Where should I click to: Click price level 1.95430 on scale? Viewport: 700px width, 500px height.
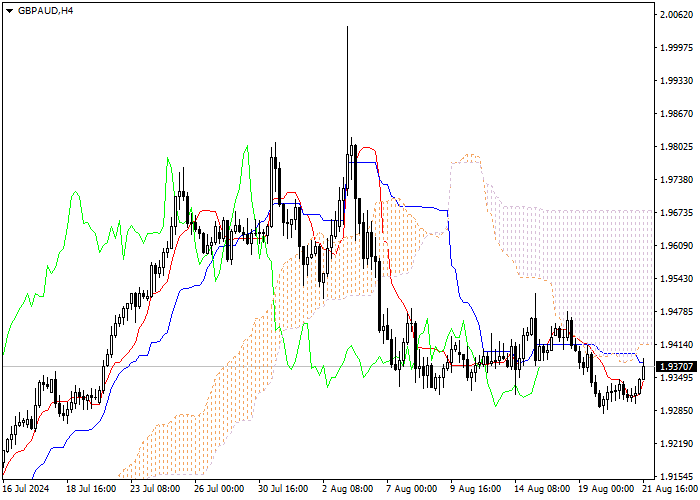pos(677,279)
